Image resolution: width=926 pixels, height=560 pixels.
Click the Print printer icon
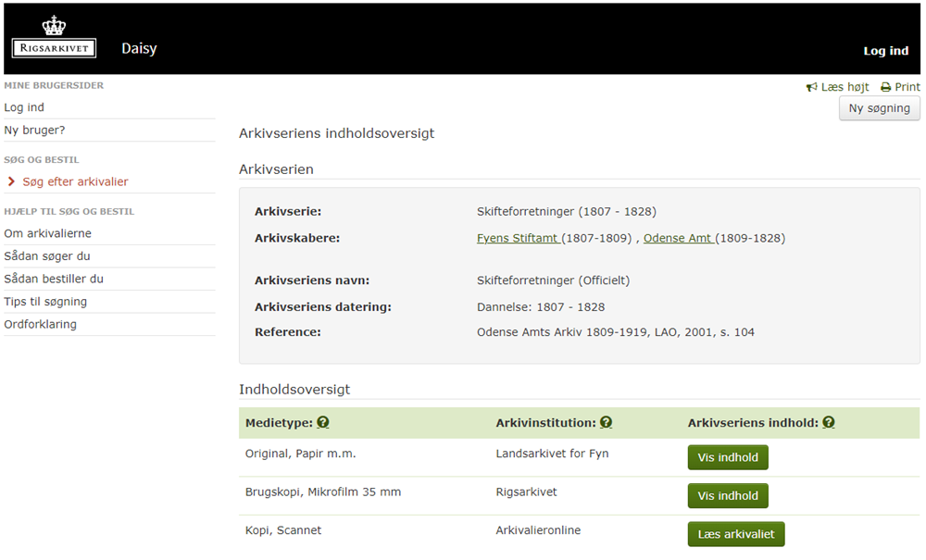886,87
